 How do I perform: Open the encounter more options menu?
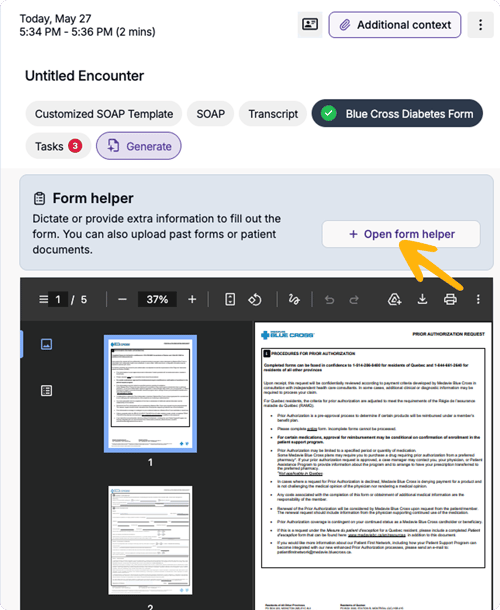(x=480, y=25)
